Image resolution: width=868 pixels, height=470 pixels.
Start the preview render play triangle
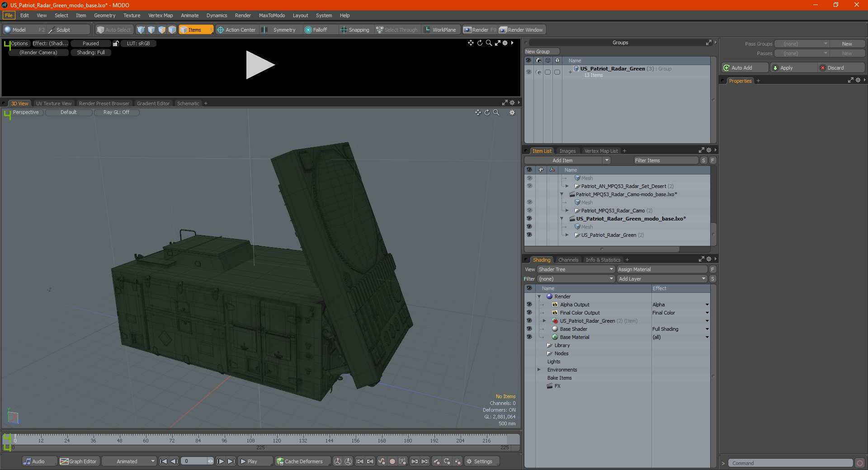click(260, 65)
